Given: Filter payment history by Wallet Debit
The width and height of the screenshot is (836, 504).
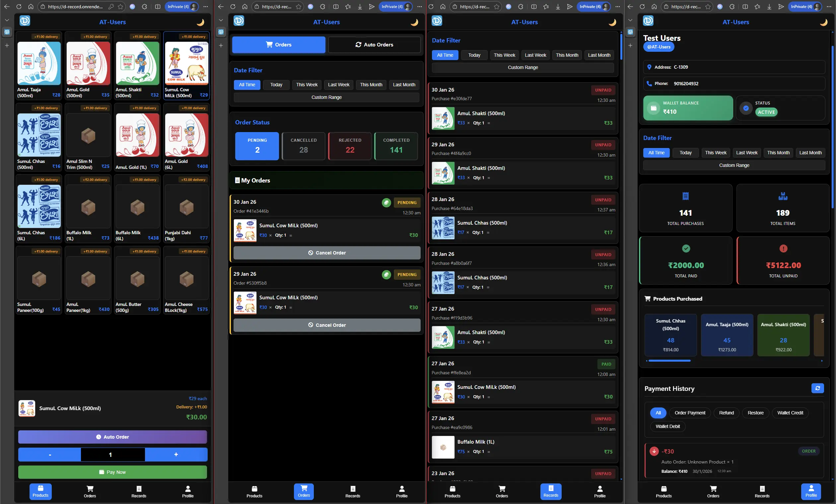Looking at the screenshot, I should point(667,426).
